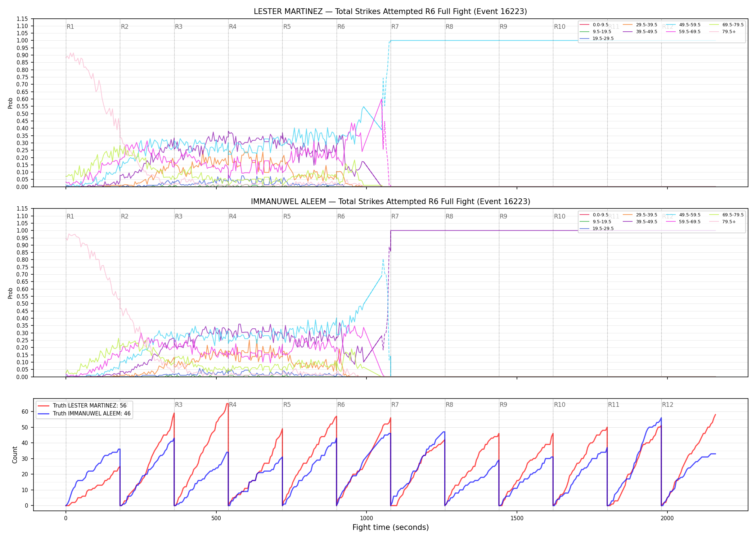This screenshot has height=540, width=756.
Task: Click 'Prob' y-axis label on Aleem chart
Action: pos(10,293)
